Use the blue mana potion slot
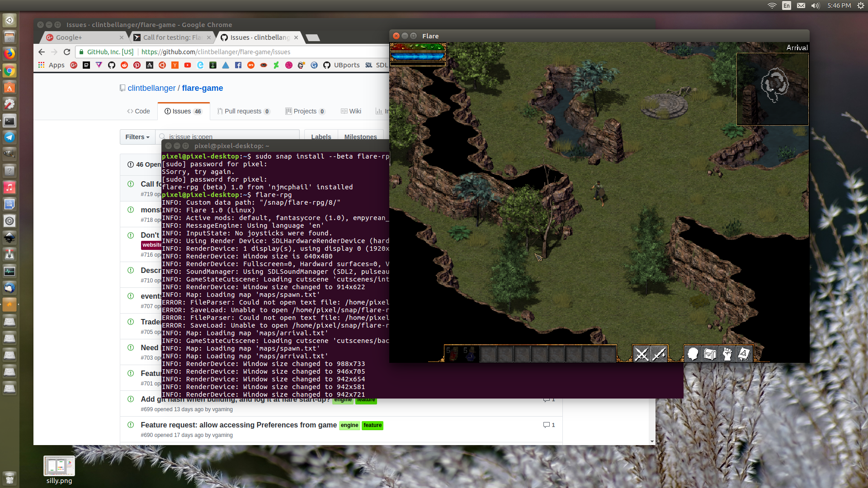868x488 pixels. pyautogui.click(x=470, y=354)
